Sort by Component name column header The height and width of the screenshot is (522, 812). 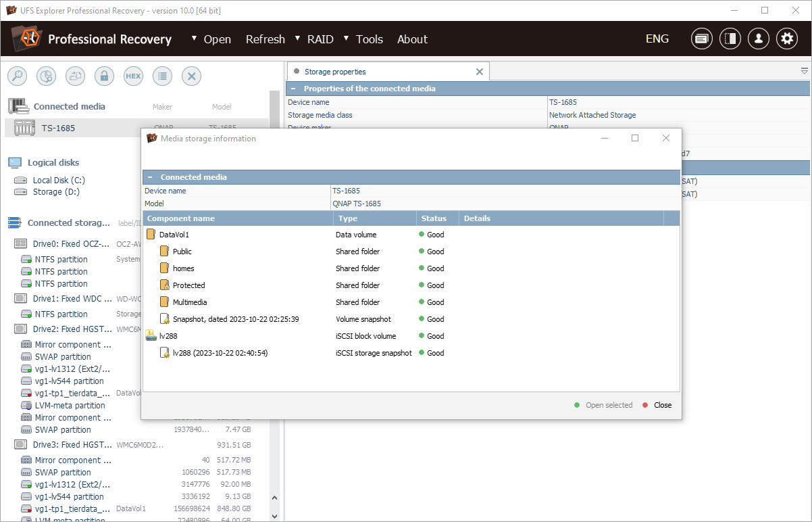238,218
